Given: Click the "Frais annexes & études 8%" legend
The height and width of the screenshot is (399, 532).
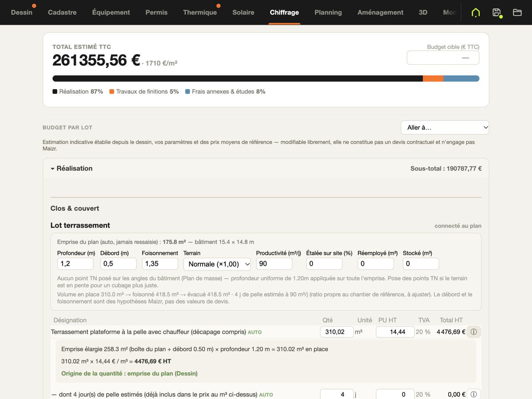Looking at the screenshot, I should coord(225,91).
